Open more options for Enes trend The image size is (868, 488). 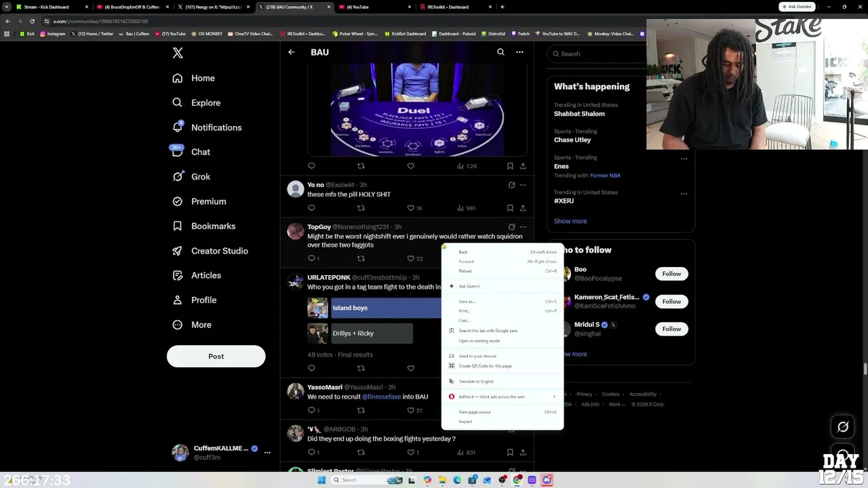click(x=684, y=159)
